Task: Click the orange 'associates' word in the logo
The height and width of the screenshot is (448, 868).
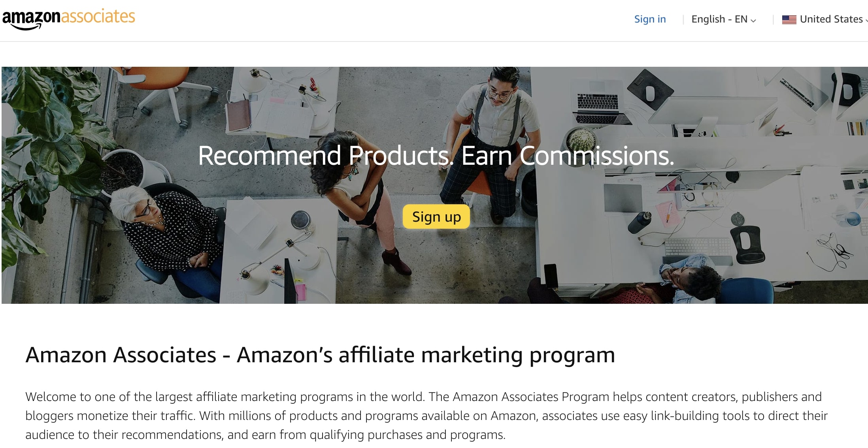Action: (x=98, y=17)
